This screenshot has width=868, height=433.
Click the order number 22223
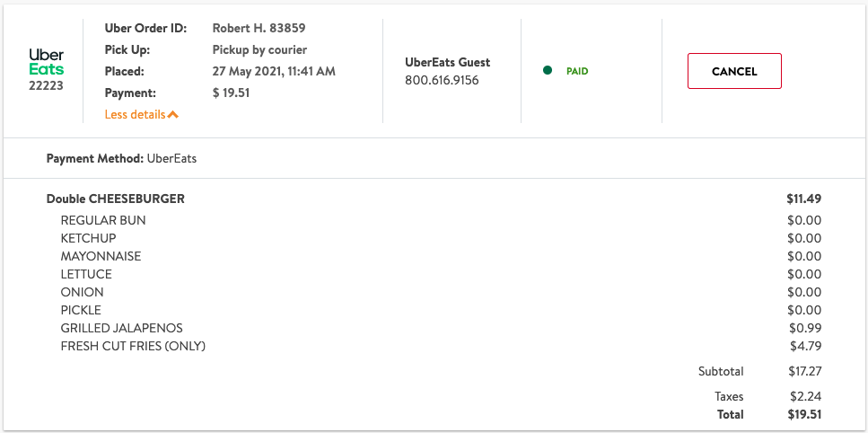click(x=46, y=86)
